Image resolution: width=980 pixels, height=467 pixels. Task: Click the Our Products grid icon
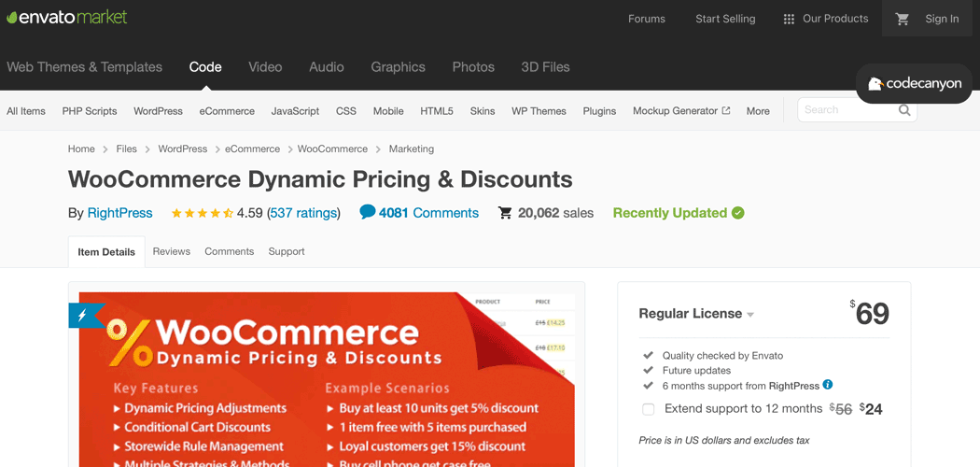click(789, 19)
